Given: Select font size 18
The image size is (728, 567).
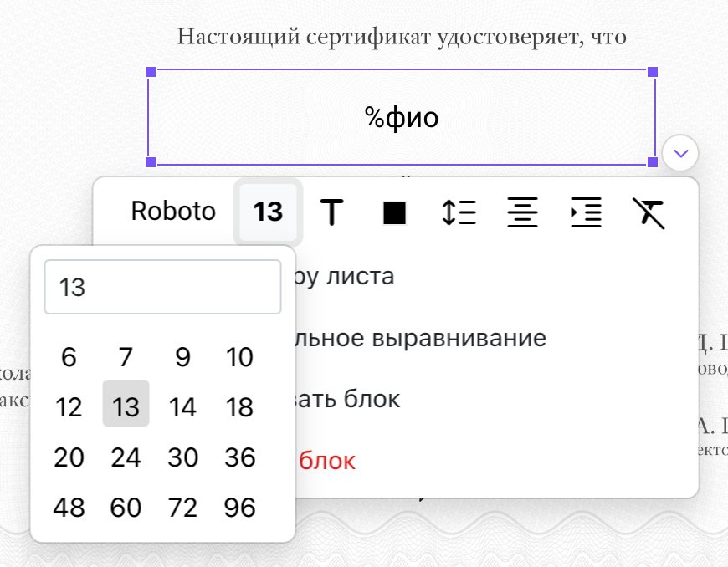Looking at the screenshot, I should pos(239,407).
